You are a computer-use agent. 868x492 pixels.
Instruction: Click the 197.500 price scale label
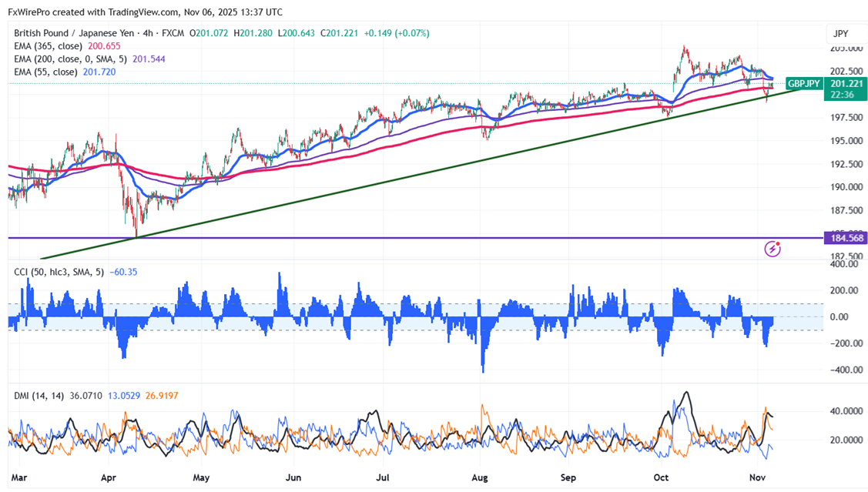(846, 117)
